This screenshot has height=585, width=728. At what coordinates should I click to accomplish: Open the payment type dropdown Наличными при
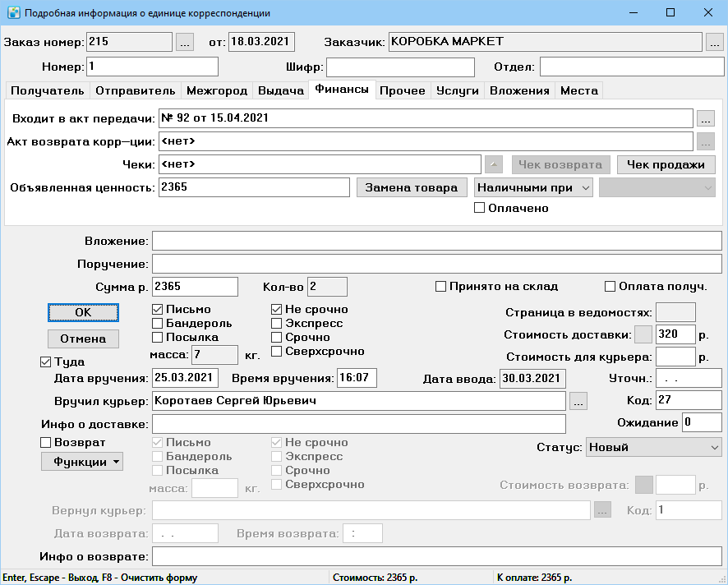coord(533,188)
